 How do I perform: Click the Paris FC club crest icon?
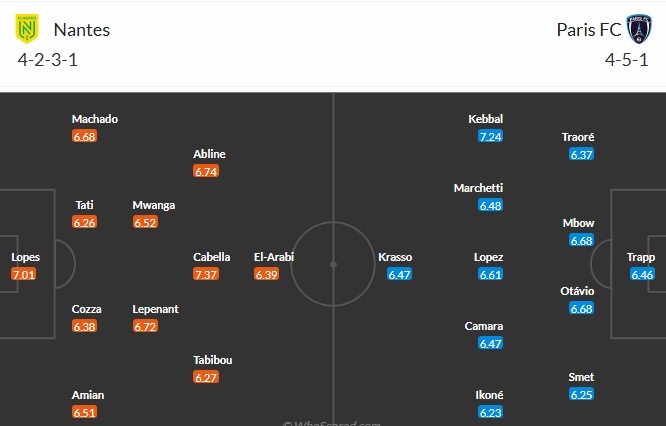coord(639,29)
